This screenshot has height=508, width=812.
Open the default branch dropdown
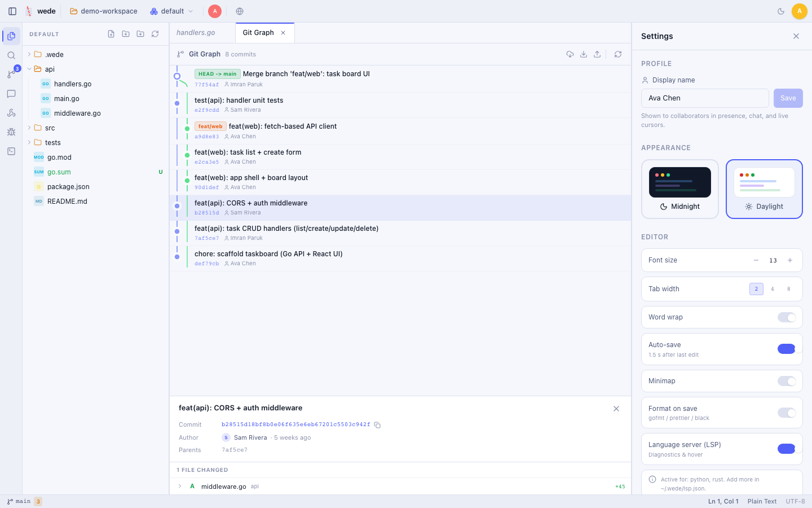(172, 11)
